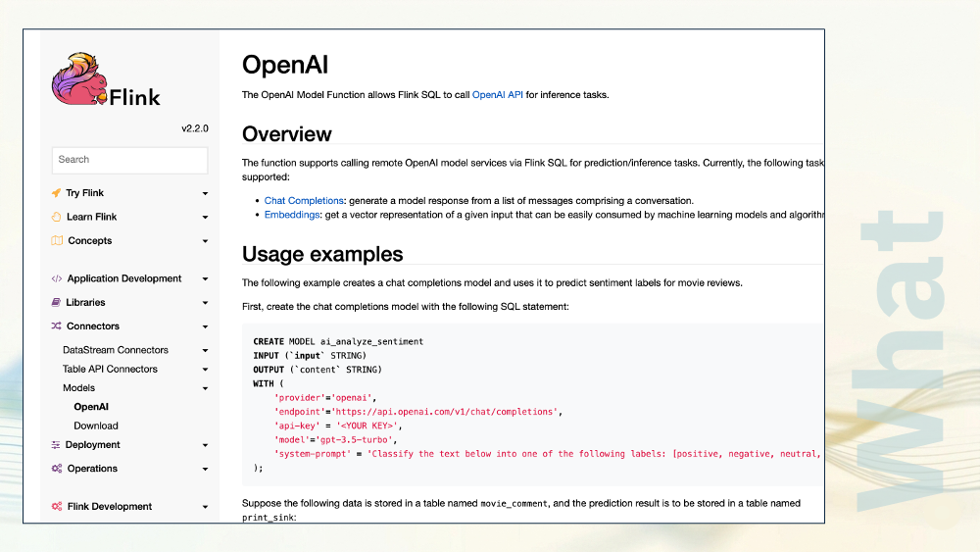Click the hand icon beside Learn Flink
Image resolution: width=980 pixels, height=552 pixels.
tap(56, 217)
